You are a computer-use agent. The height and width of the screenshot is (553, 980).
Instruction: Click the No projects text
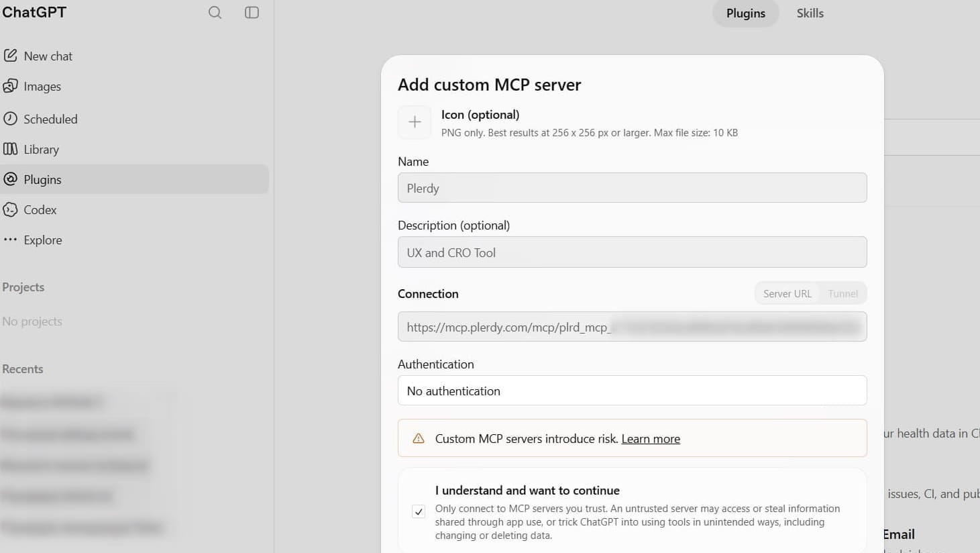pyautogui.click(x=32, y=321)
